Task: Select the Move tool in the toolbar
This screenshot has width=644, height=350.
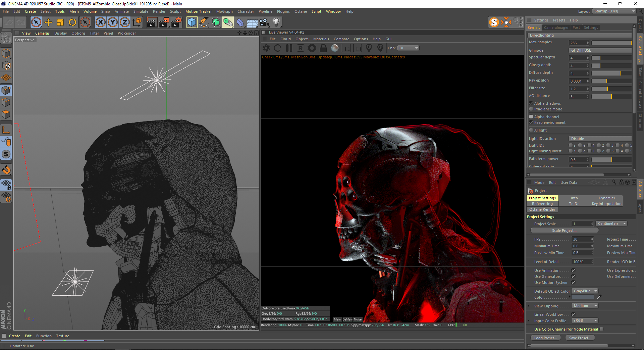Action: click(x=48, y=22)
